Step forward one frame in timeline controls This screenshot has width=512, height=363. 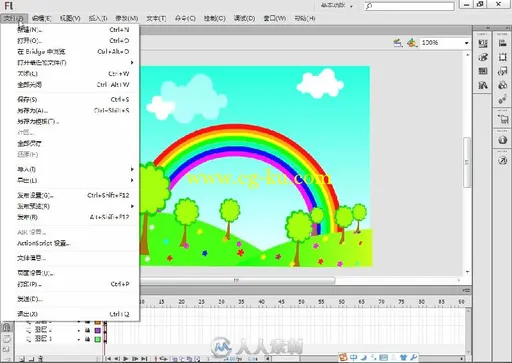tap(135, 359)
